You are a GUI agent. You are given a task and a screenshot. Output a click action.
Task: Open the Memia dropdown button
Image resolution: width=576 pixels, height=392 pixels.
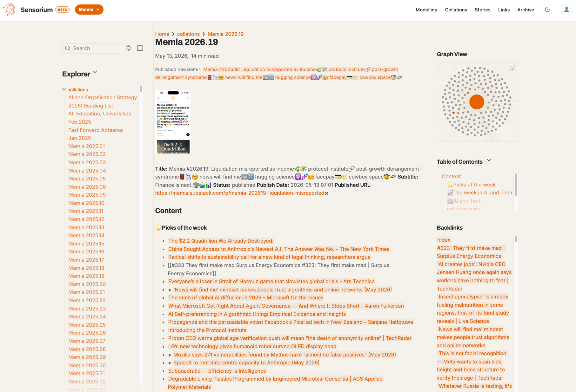coord(89,10)
